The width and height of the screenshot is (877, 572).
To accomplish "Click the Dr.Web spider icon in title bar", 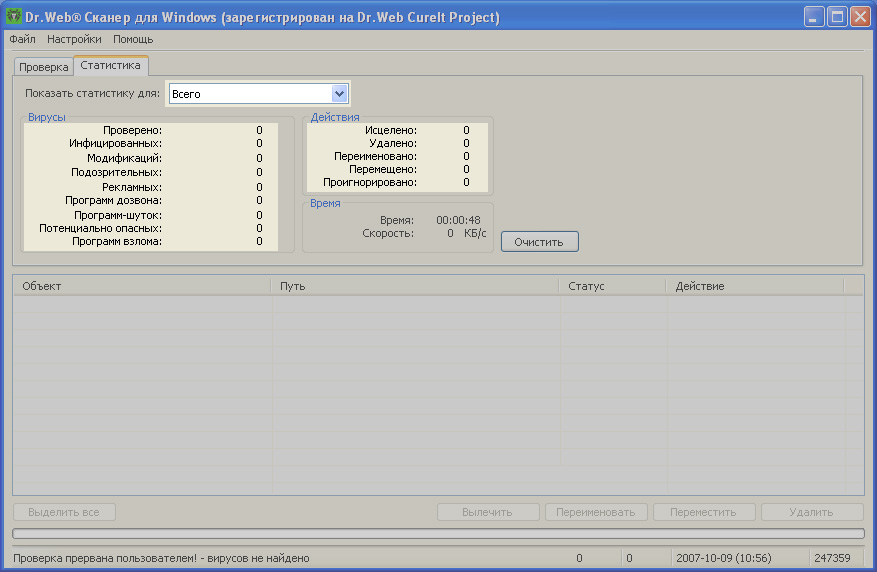I will (13, 16).
